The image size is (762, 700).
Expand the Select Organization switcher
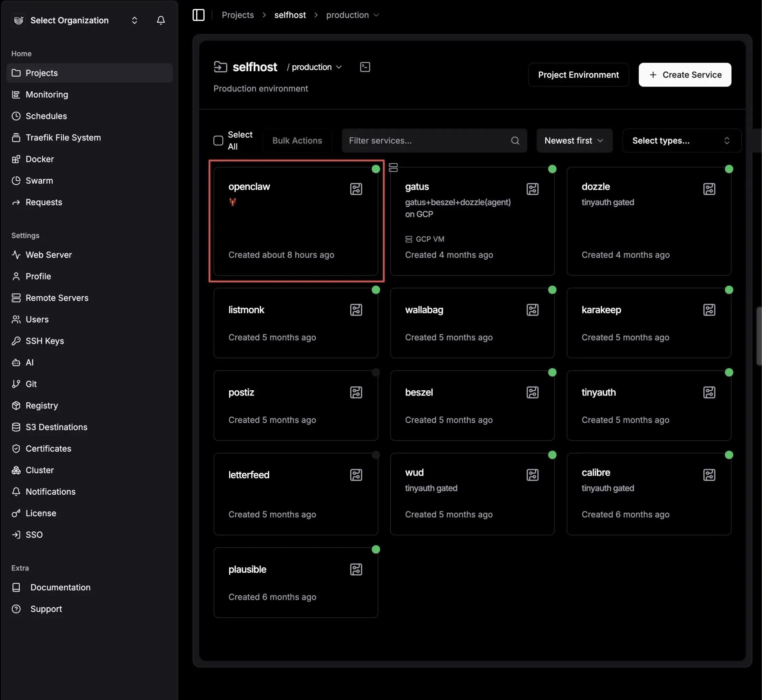tap(134, 20)
